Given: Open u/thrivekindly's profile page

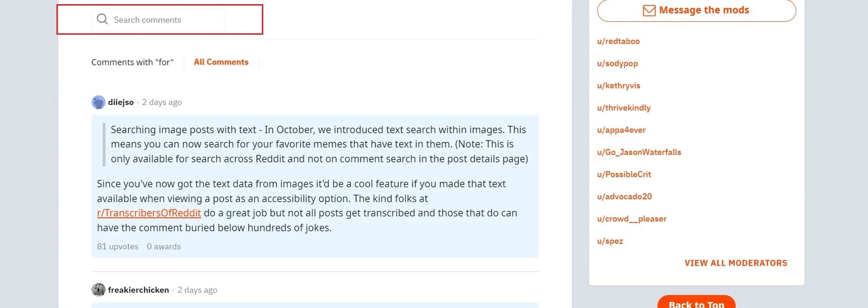Looking at the screenshot, I should (x=624, y=108).
